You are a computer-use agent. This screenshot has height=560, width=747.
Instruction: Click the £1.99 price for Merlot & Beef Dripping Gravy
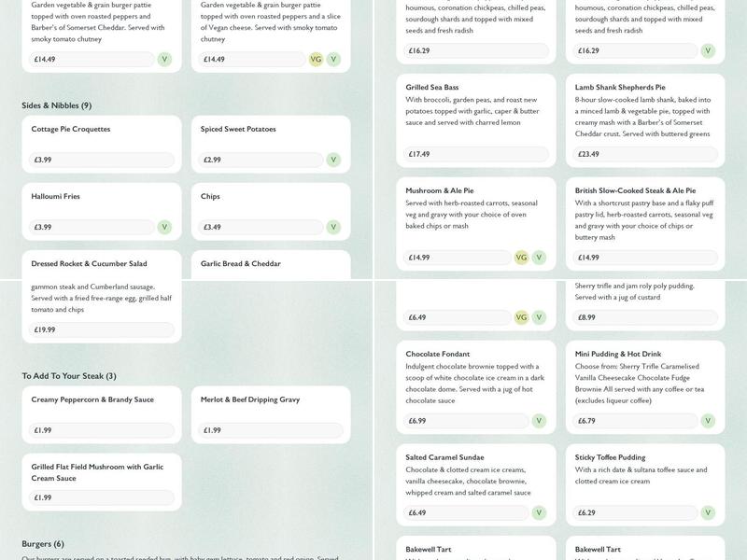262,430
